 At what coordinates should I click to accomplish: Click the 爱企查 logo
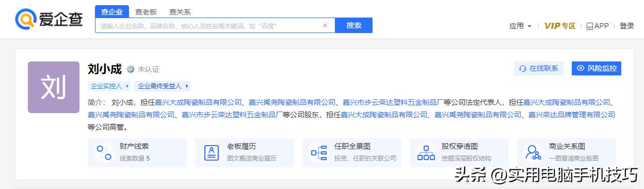click(49, 19)
